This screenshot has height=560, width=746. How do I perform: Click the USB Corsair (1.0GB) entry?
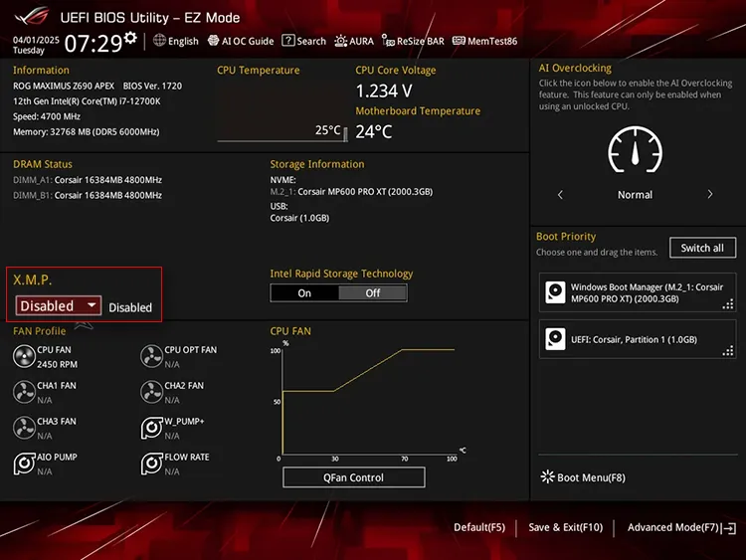[299, 218]
